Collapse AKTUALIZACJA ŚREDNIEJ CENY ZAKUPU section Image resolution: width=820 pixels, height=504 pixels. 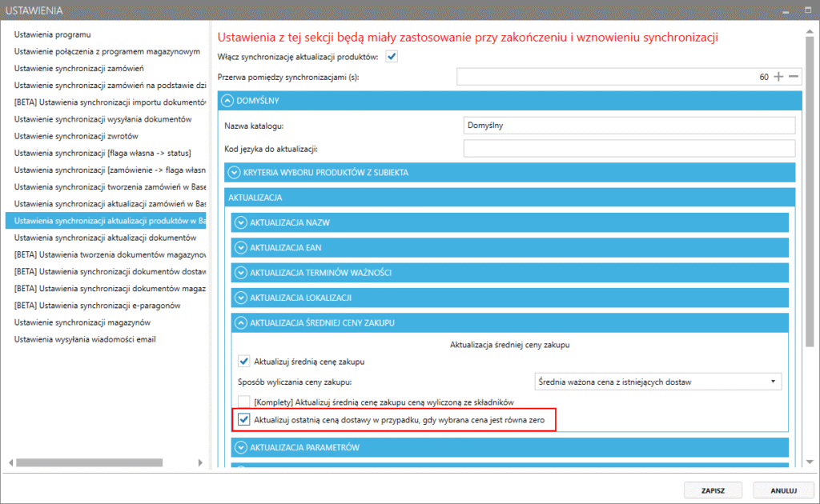pyautogui.click(x=240, y=322)
